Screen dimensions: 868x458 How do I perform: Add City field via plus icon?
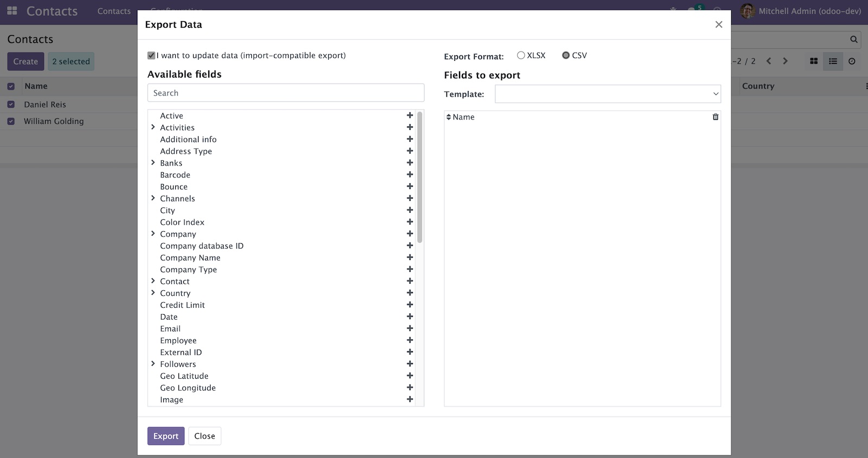pos(410,211)
